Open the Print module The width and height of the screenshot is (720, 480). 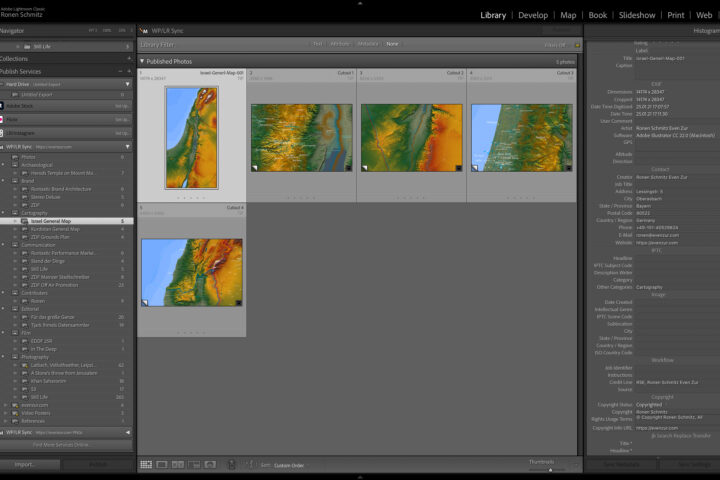(675, 15)
